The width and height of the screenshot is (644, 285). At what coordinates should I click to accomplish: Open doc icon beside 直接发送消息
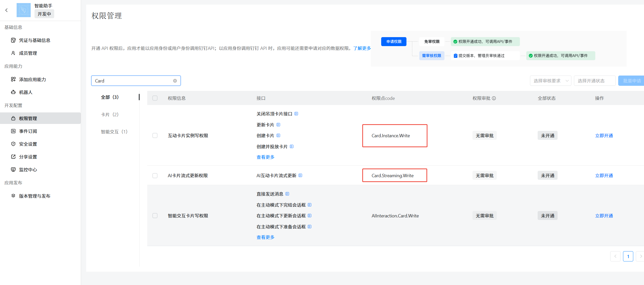[287, 194]
